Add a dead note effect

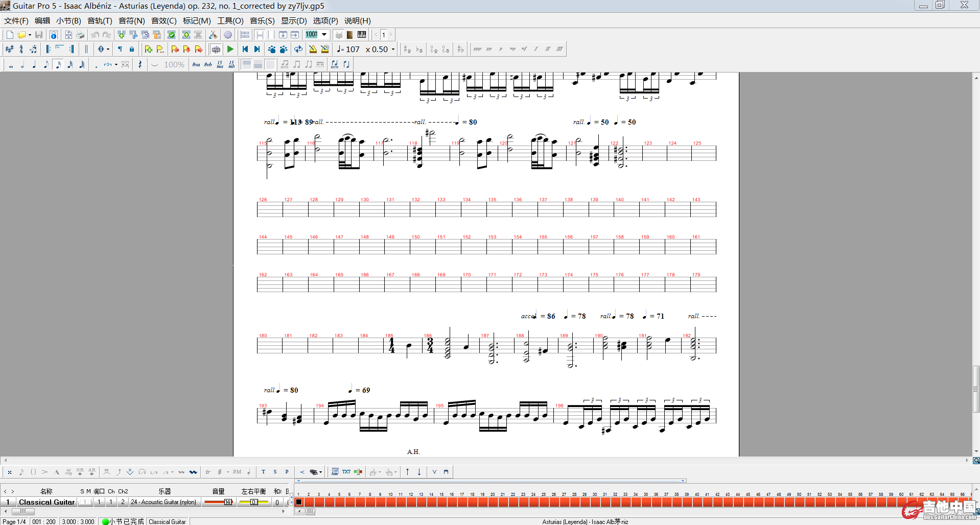(10, 472)
